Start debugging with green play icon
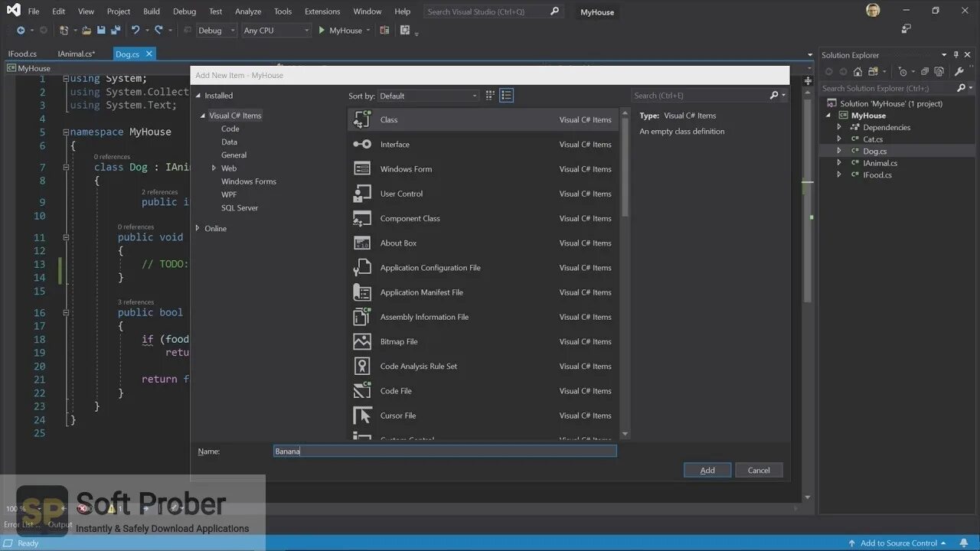 click(322, 31)
